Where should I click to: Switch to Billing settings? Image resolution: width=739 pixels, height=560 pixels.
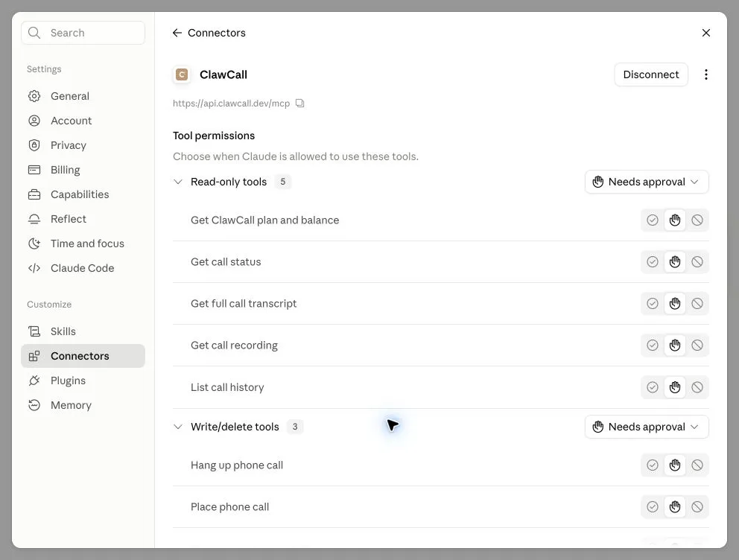(83, 170)
